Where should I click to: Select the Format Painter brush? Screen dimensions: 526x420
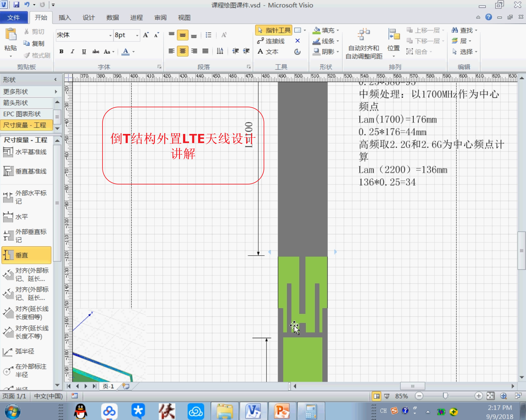point(37,55)
